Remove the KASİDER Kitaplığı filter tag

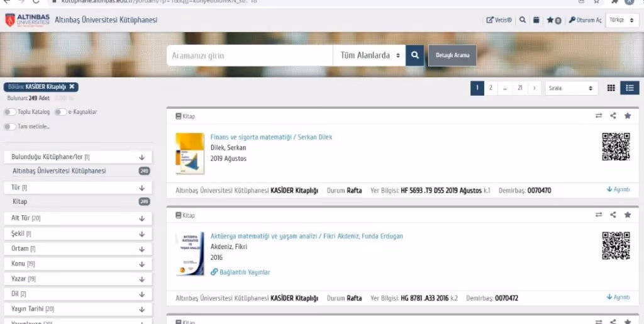[72, 87]
